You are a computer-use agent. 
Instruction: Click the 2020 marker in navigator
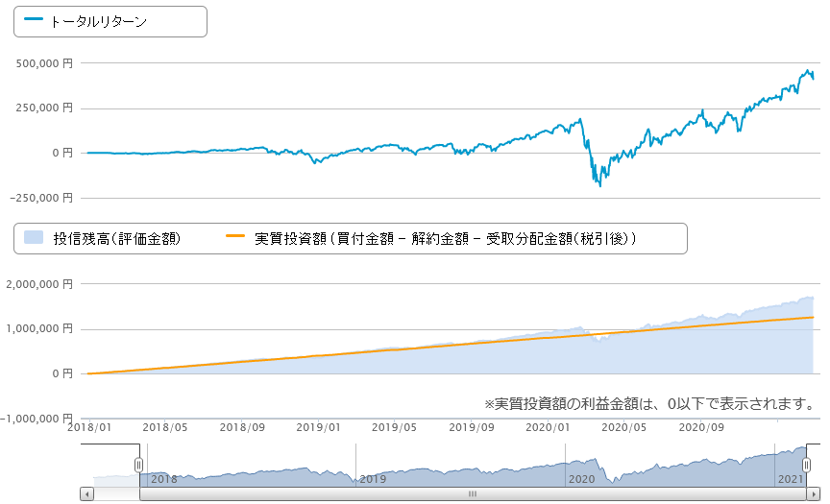(582, 479)
